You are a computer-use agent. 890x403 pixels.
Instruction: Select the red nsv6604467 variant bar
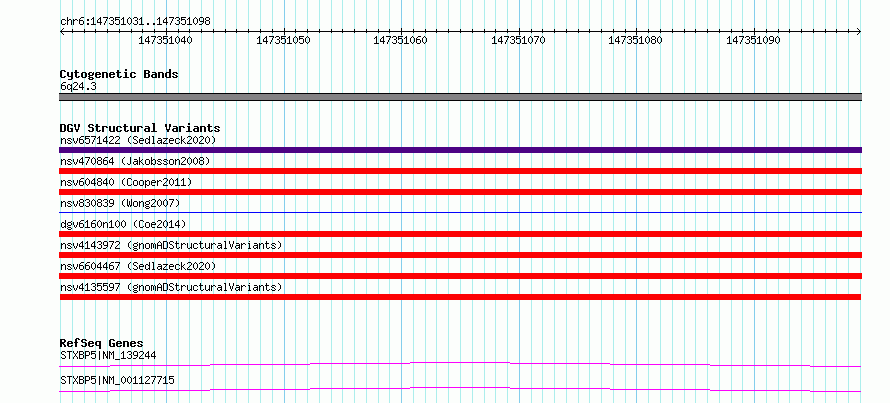(460, 276)
